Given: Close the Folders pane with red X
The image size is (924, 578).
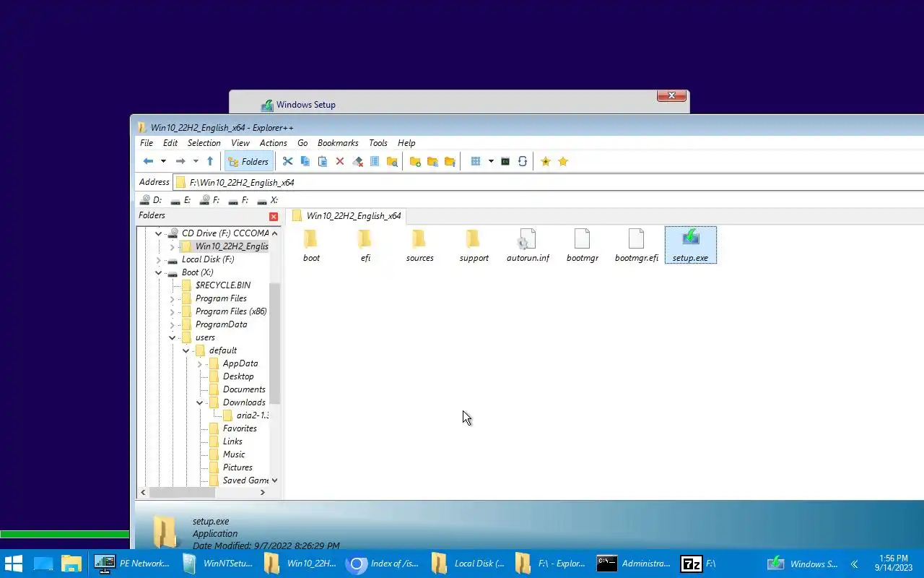Looking at the screenshot, I should [274, 217].
